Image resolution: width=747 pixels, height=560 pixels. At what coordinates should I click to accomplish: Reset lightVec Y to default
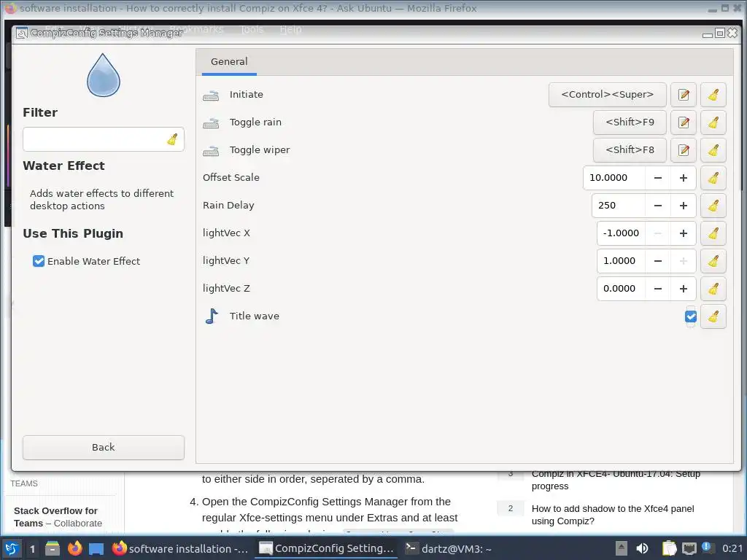tap(713, 260)
